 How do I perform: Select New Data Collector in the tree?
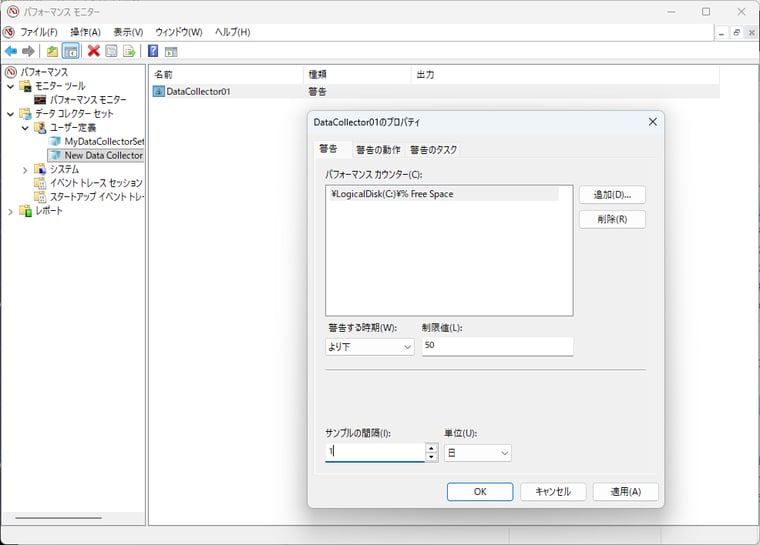[x=104, y=155]
